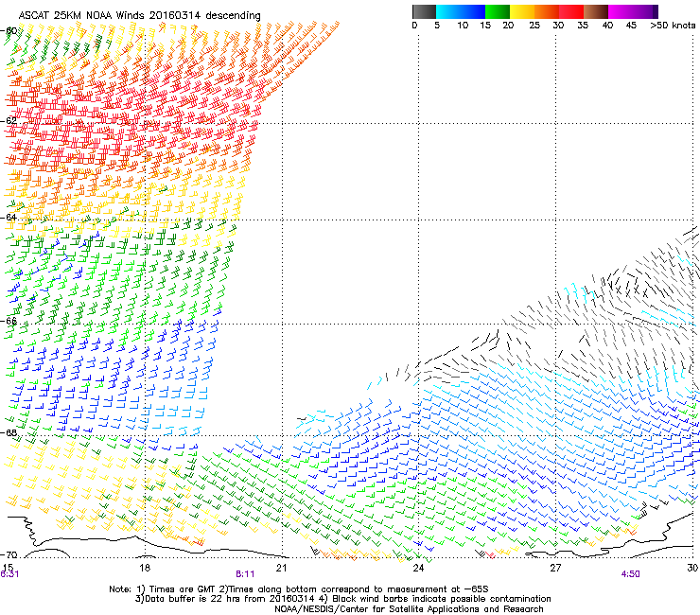Click the purple '4:50' swath time
Viewport: 700px width, 615px height.
click(x=630, y=574)
